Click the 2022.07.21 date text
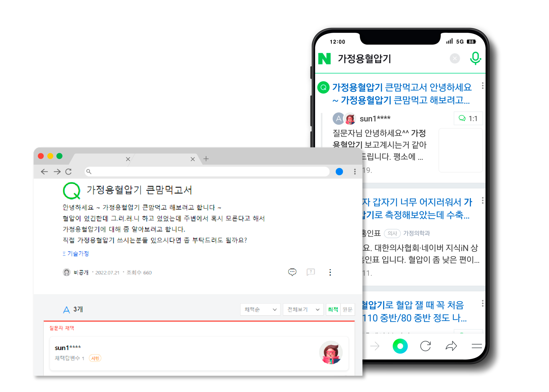This screenshot has height=392, width=549. (x=107, y=272)
